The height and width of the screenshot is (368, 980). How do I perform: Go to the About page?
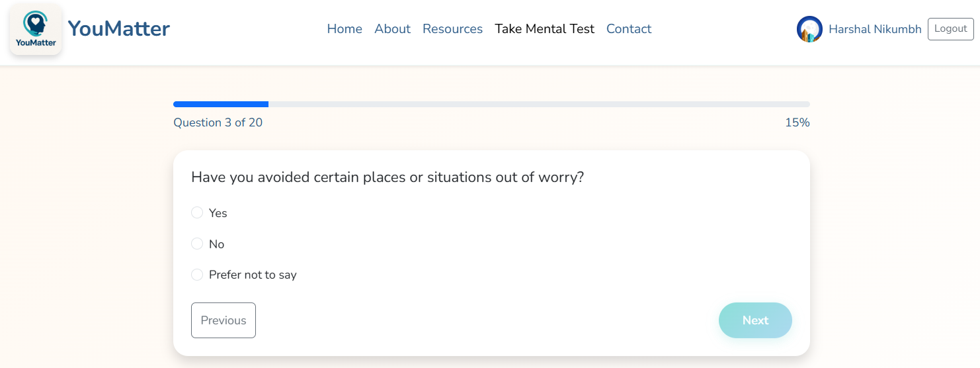tap(392, 29)
